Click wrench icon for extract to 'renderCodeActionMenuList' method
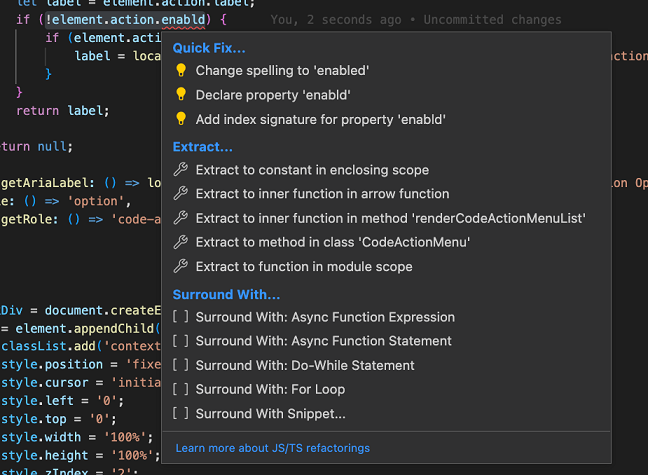Image resolution: width=648 pixels, height=475 pixels. [181, 218]
